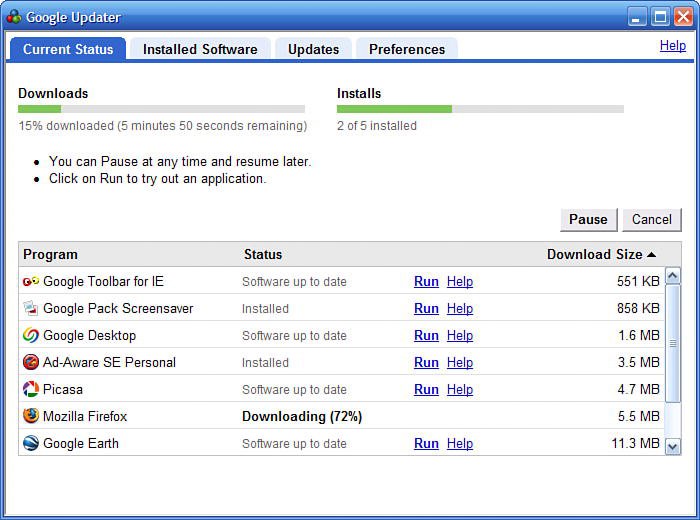Screen dimensions: 700x520
Task: Click the Mozilla Firefox icon
Action: 31,416
